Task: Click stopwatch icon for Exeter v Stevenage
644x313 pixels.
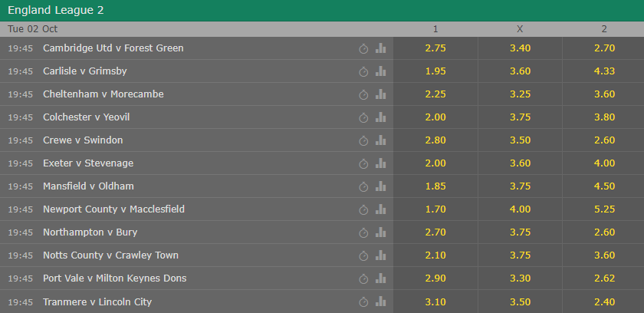Action: pyautogui.click(x=363, y=163)
